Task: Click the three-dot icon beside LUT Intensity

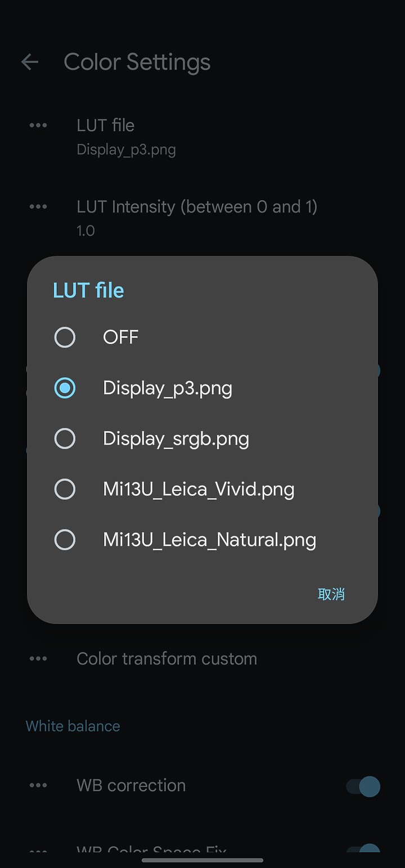Action: 38,207
